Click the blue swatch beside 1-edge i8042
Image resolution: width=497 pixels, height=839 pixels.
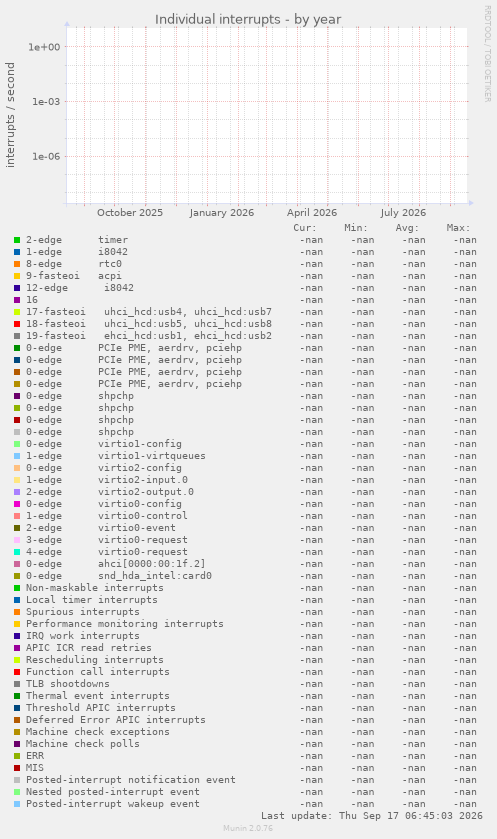tap(17, 252)
